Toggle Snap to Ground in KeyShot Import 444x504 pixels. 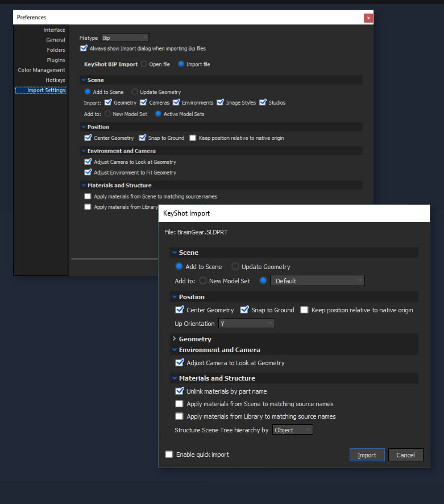pos(244,309)
